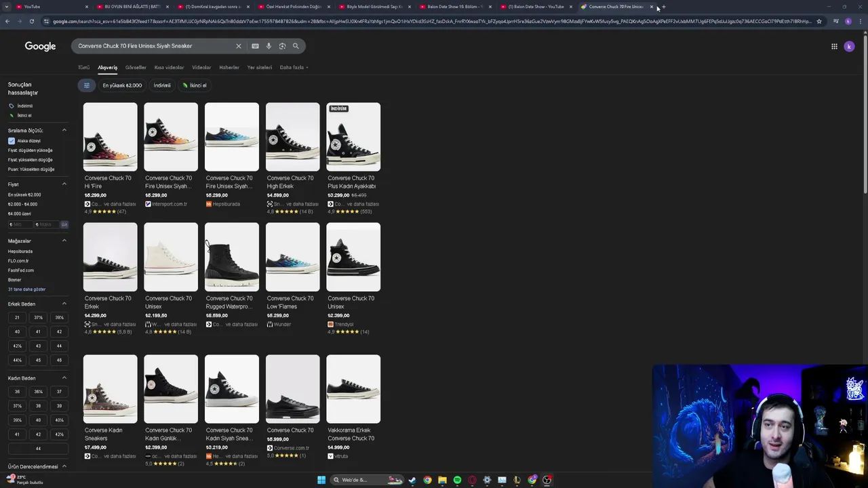The width and height of the screenshot is (868, 488).
Task: Filter by FLO.com.tr store
Action: [x=18, y=261]
